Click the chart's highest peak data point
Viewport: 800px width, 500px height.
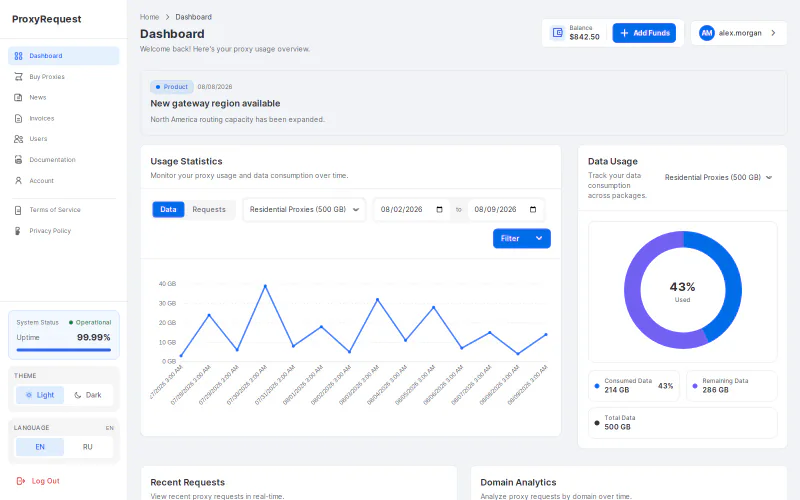click(x=265, y=286)
